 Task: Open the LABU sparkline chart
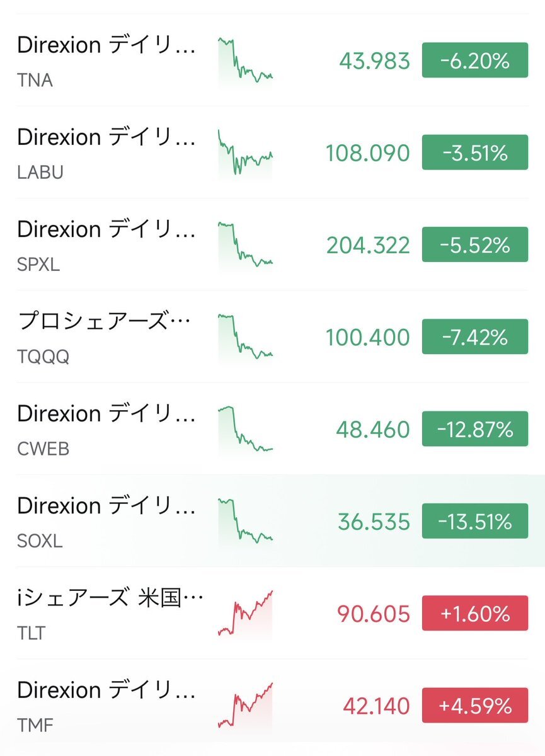pos(245,153)
